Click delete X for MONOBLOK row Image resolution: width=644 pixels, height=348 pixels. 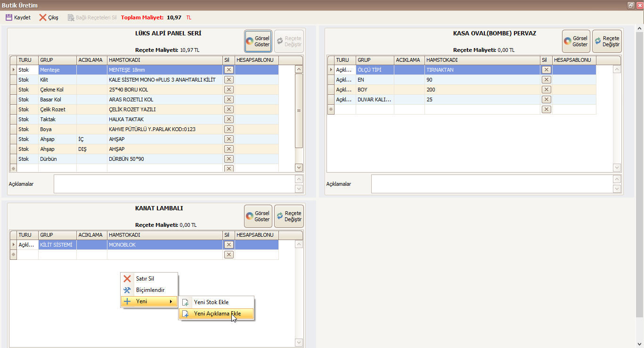tap(228, 245)
